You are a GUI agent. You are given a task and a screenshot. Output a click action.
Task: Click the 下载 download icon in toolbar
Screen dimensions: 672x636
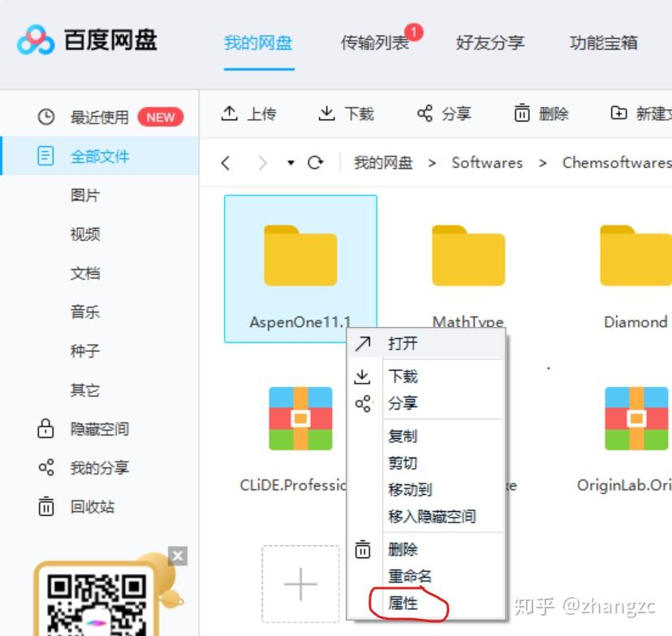click(326, 114)
